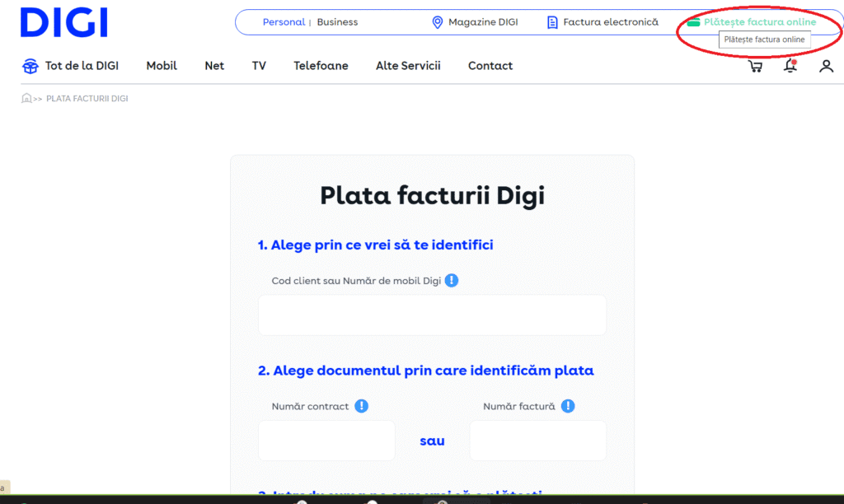This screenshot has width=844, height=504.
Task: Click the Factura electronică document icon
Action: [x=552, y=22]
